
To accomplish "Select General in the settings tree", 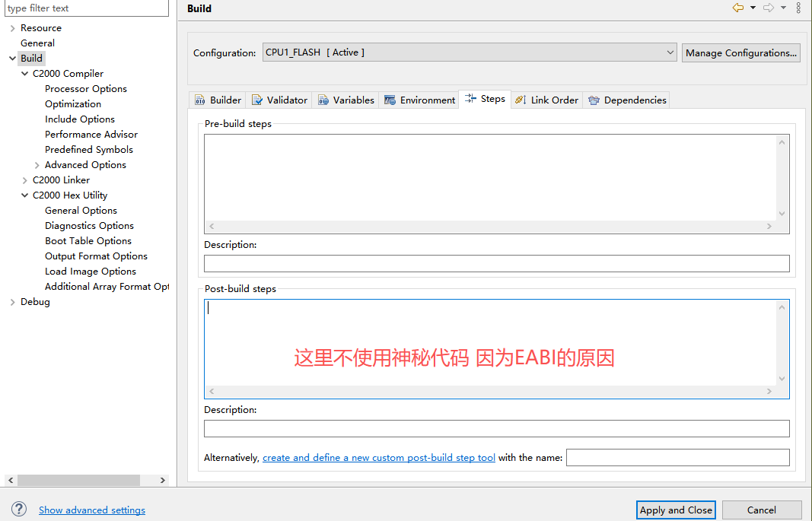I will coord(37,43).
